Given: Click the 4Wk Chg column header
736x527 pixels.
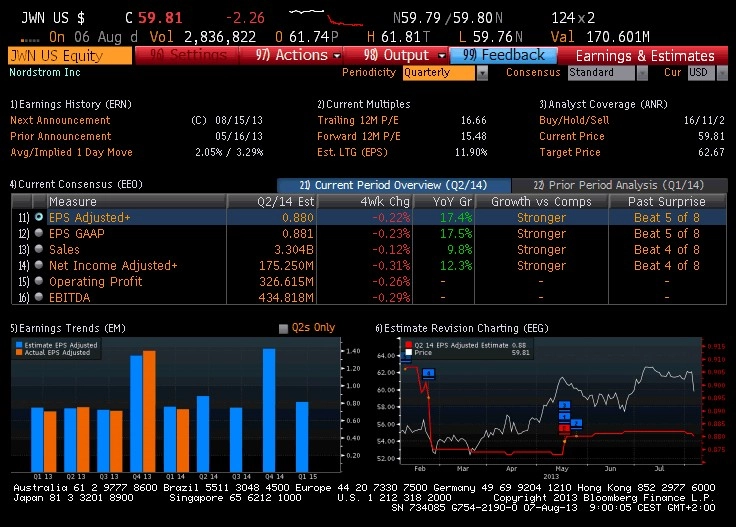Looking at the screenshot, I should 365,201.
